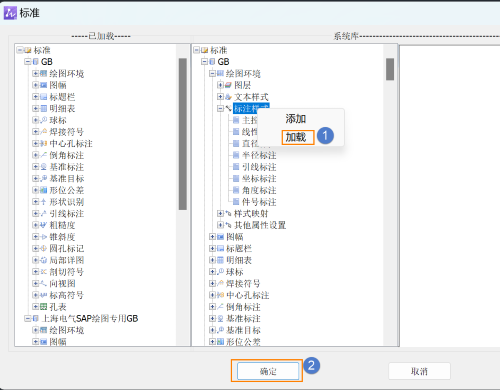Click the 球标 icon in loaded panel
This screenshot has width=500, height=390.
point(44,120)
